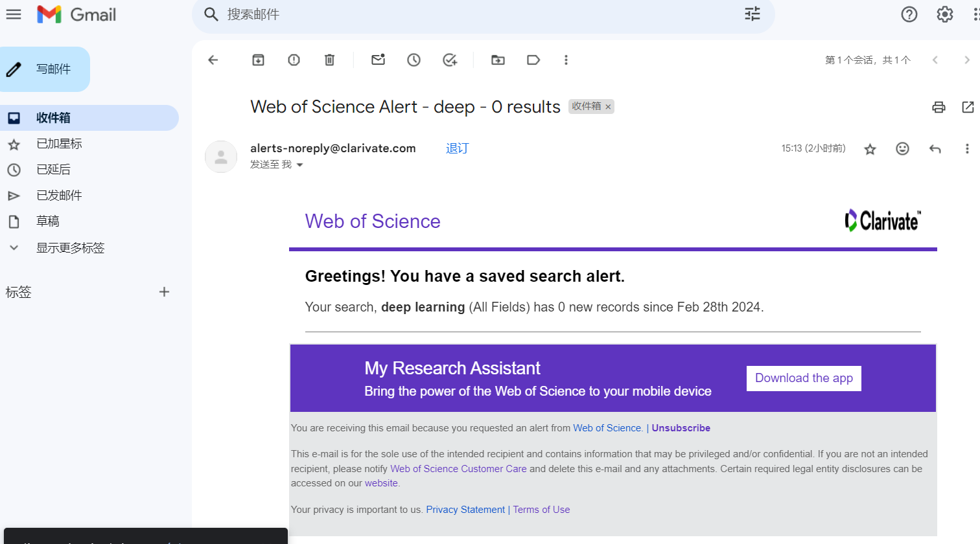
Task: Open email in a new window
Action: pos(968,108)
